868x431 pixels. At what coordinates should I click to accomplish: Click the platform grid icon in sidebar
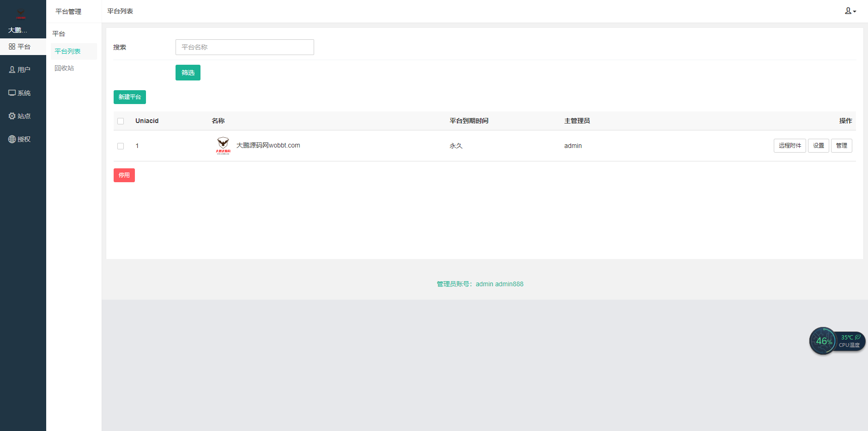click(x=12, y=47)
